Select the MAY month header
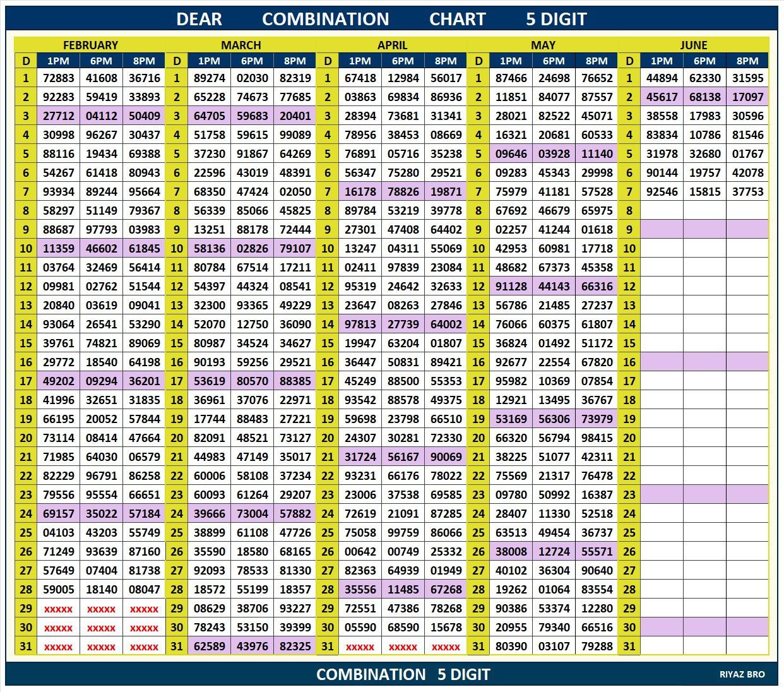Screen dimensions: 784x692 (543, 45)
